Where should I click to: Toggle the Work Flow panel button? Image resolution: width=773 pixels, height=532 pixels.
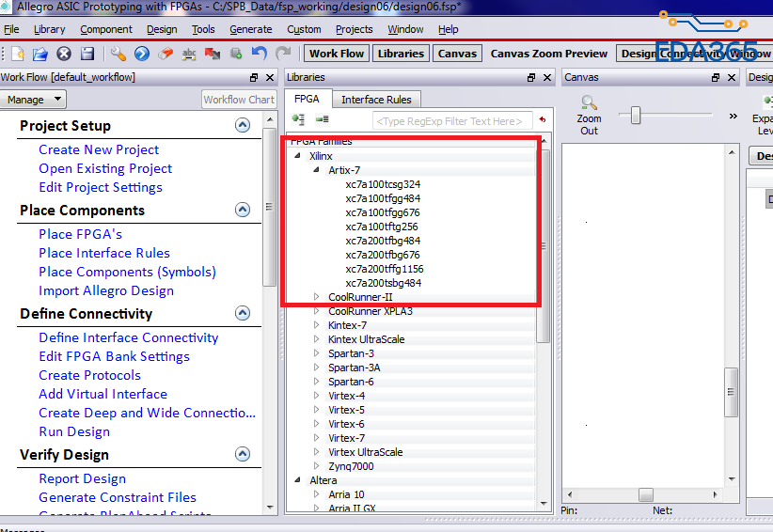(337, 54)
